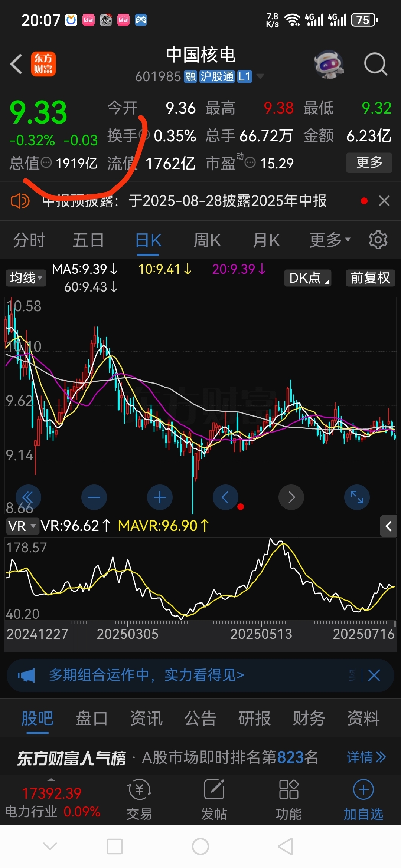
Task: Tap the info icon beside 总值
Action: pos(46,162)
